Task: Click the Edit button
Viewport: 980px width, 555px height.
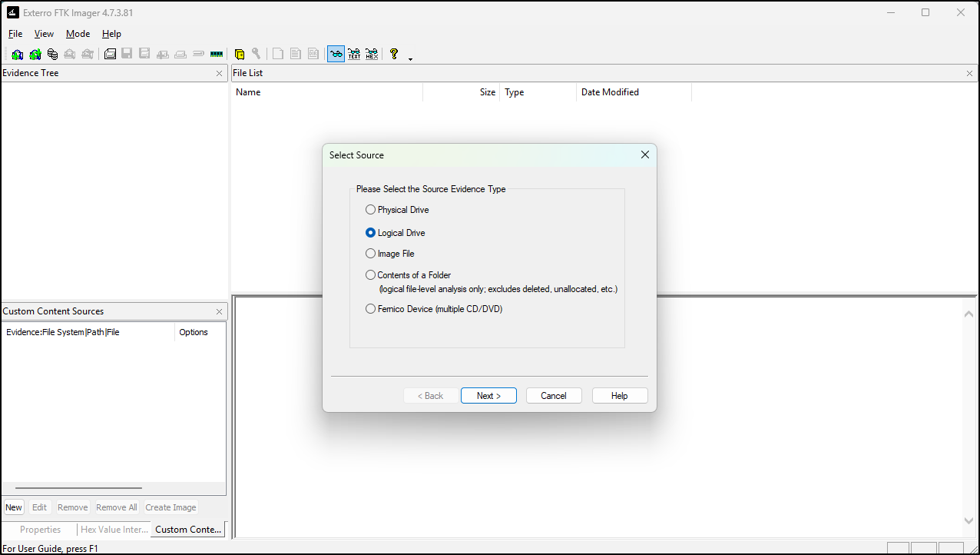Action: click(x=40, y=507)
